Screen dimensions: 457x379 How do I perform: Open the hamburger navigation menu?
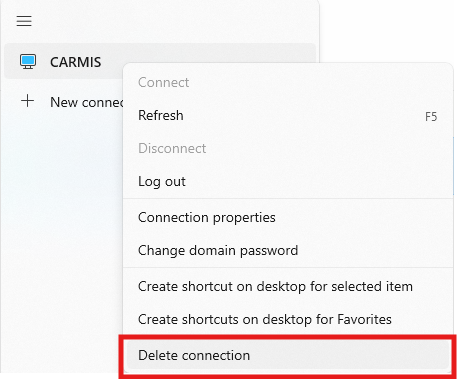(x=24, y=21)
